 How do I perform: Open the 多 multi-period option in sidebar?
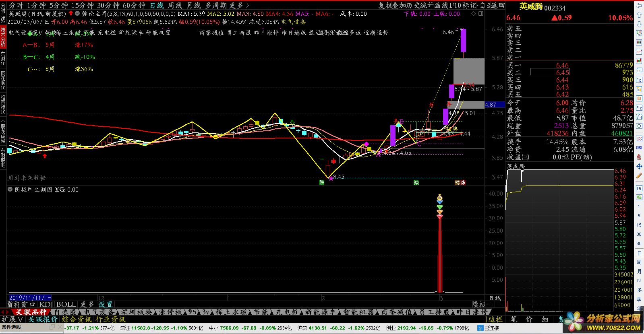[x=639, y=290]
